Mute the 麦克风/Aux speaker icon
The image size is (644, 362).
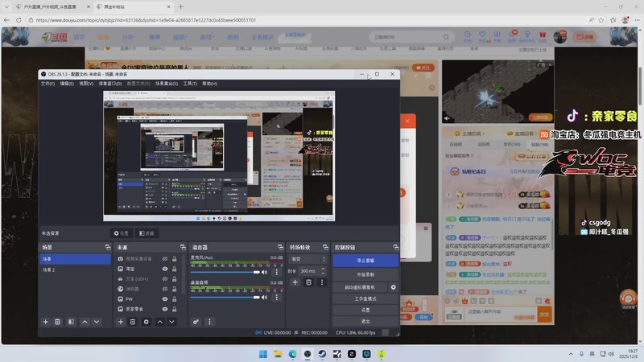click(265, 272)
